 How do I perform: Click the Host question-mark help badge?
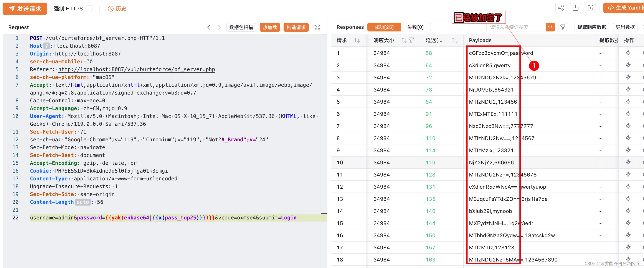[x=46, y=46]
